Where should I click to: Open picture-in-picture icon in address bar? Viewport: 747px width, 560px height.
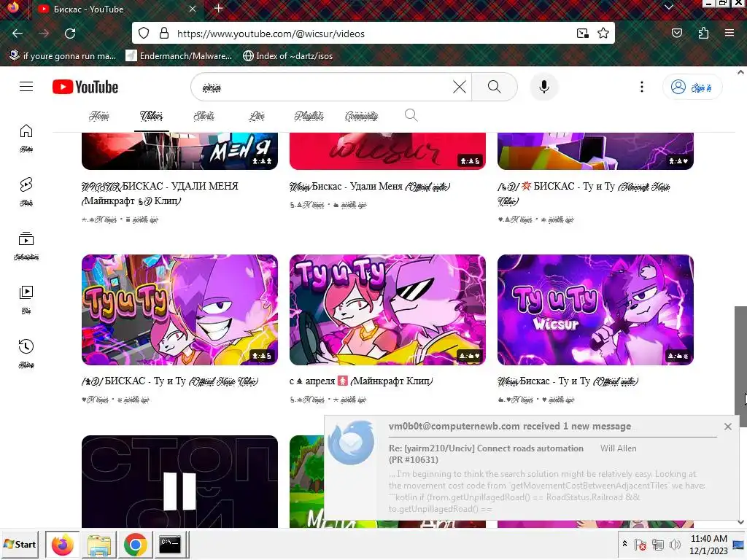582,34
